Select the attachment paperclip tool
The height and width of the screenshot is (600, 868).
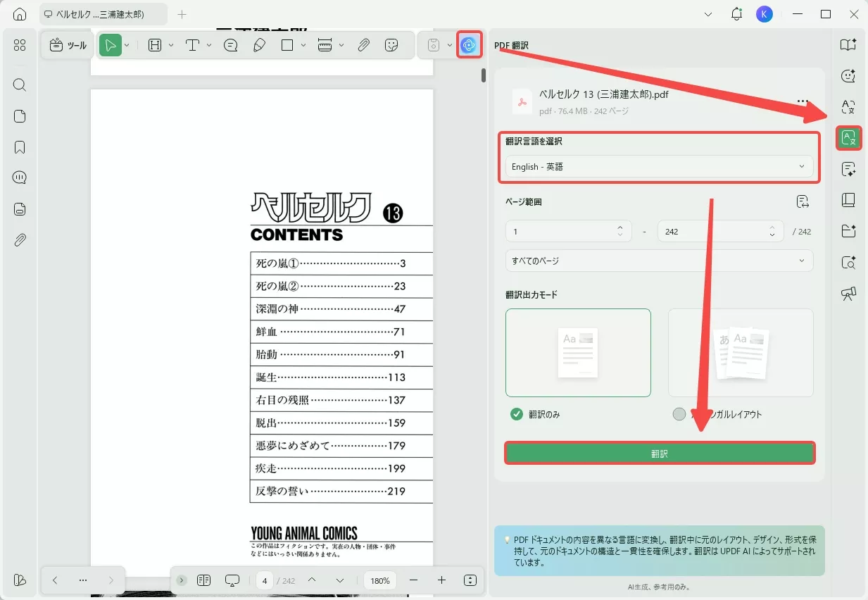(x=363, y=46)
